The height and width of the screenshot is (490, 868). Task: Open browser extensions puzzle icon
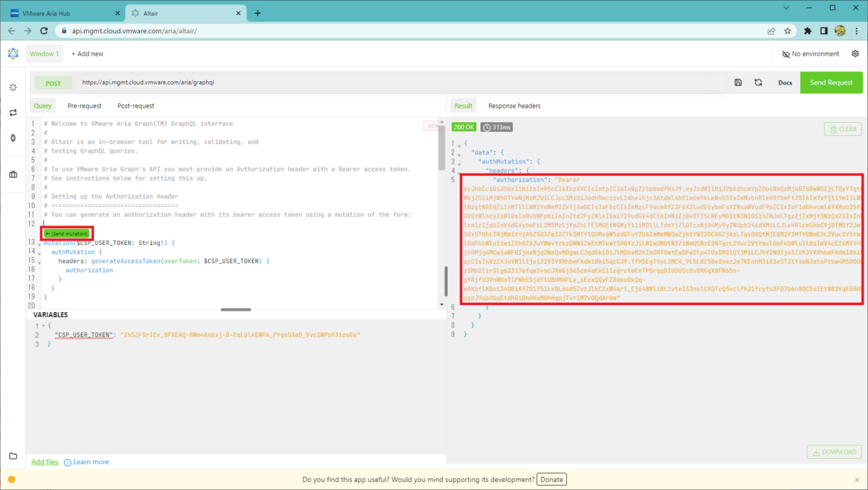click(x=807, y=31)
